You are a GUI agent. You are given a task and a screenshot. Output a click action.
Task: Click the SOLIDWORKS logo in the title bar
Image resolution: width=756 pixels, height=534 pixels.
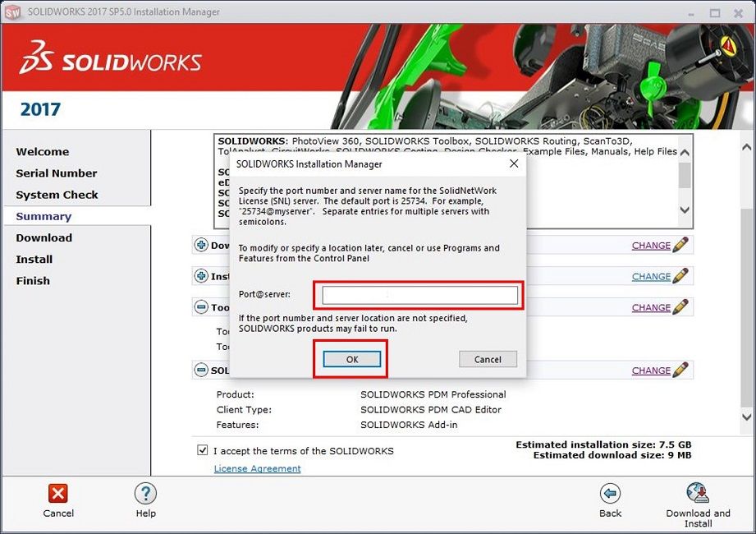click(x=13, y=12)
